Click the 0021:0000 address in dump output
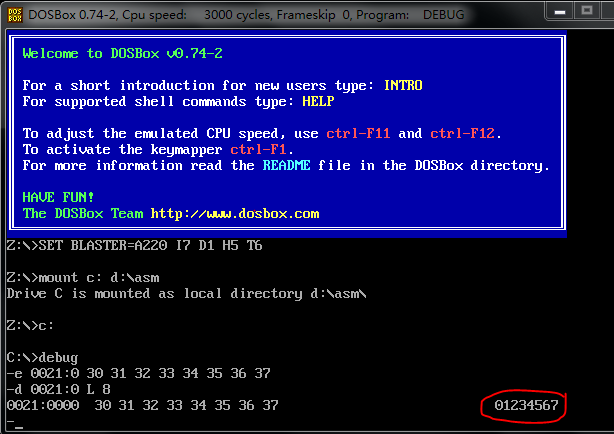The width and height of the screenshot is (614, 434). (43, 405)
